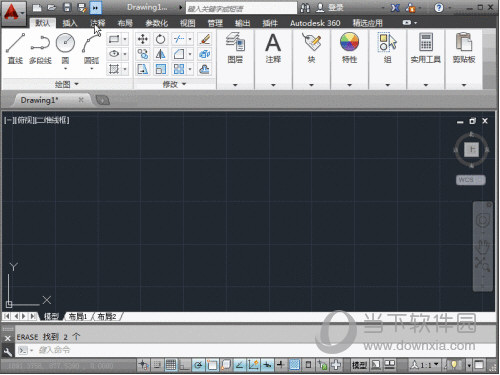Screen dimensions: 500x375
Task: Click the viewport label [-][俯视][二维线框]
Action: [x=37, y=120]
